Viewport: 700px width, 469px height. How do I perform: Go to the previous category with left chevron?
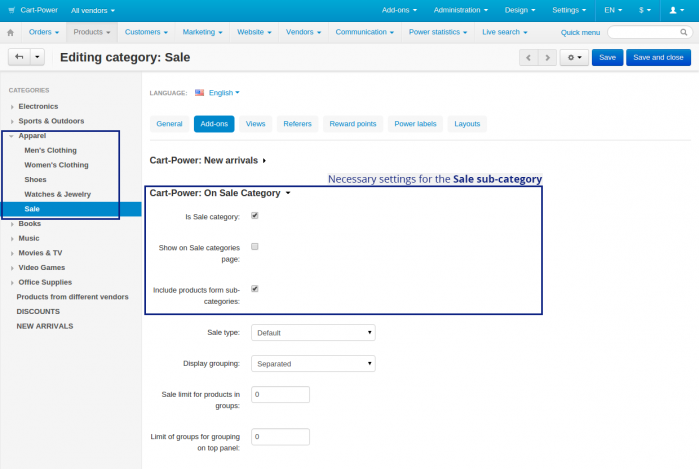coord(529,58)
